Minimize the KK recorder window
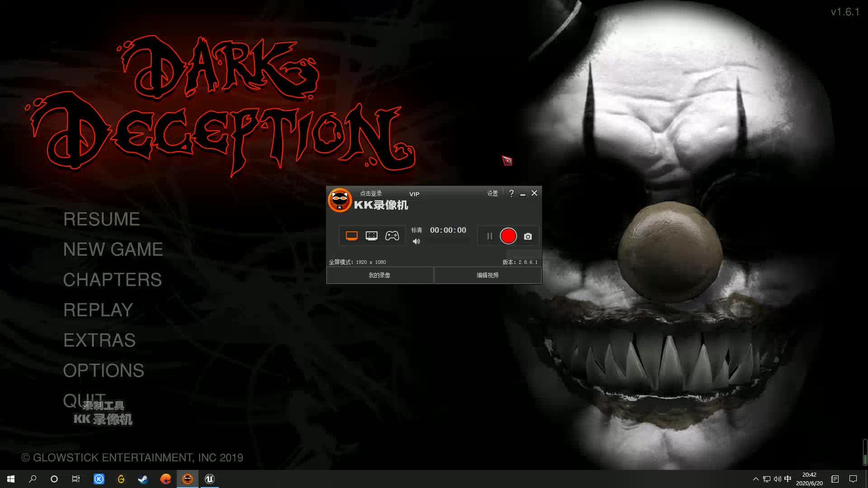This screenshot has height=488, width=868. pos(523,194)
